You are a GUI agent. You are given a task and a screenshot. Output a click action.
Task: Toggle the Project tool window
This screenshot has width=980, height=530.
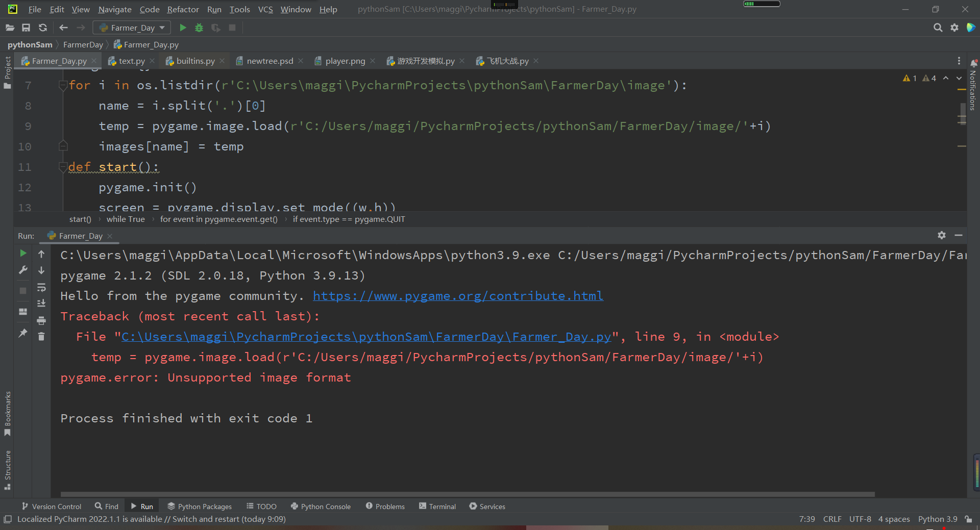(7, 71)
